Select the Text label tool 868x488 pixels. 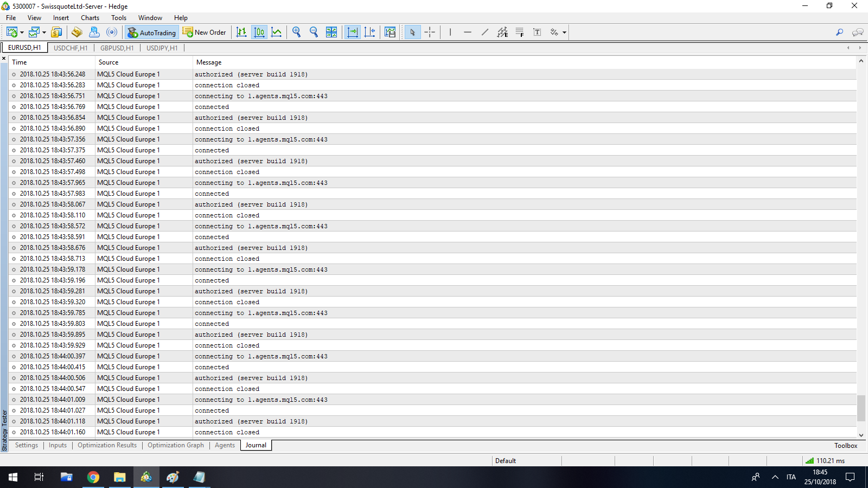point(537,33)
